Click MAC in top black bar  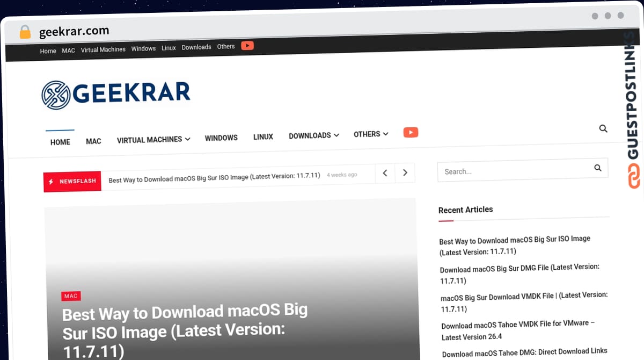click(x=68, y=51)
